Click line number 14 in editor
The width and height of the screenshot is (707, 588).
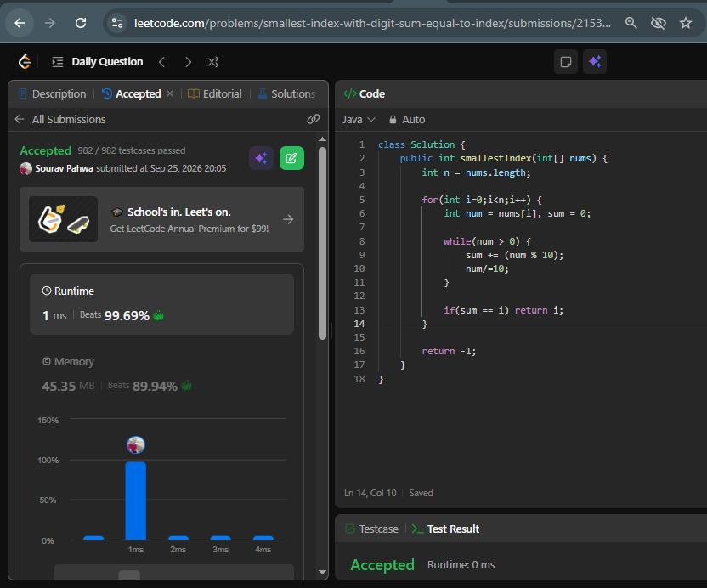point(359,324)
